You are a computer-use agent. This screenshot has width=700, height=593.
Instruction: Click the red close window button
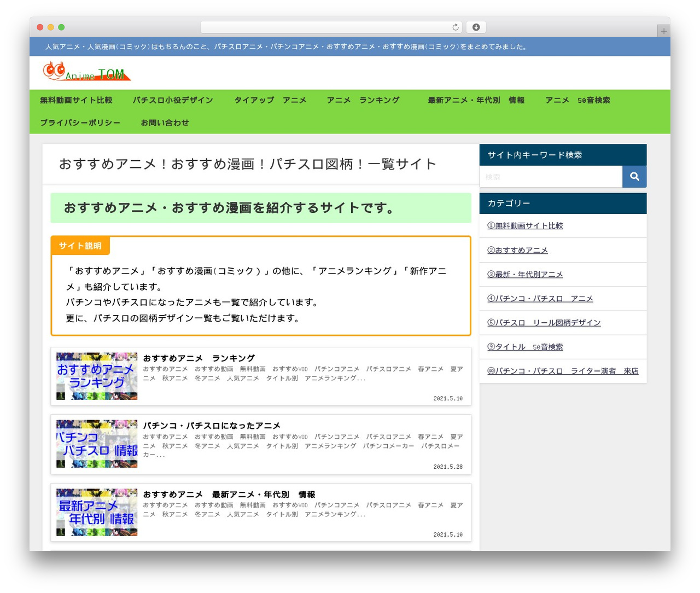pyautogui.click(x=40, y=27)
